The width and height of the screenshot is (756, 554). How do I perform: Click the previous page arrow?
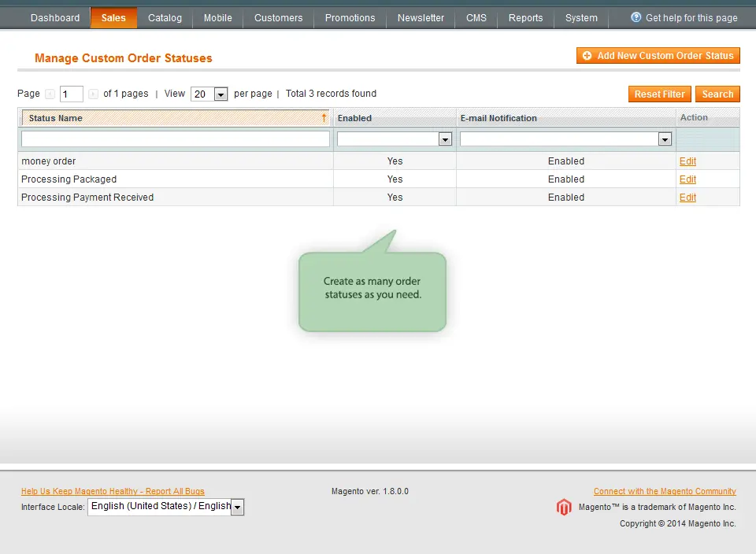[x=50, y=94]
